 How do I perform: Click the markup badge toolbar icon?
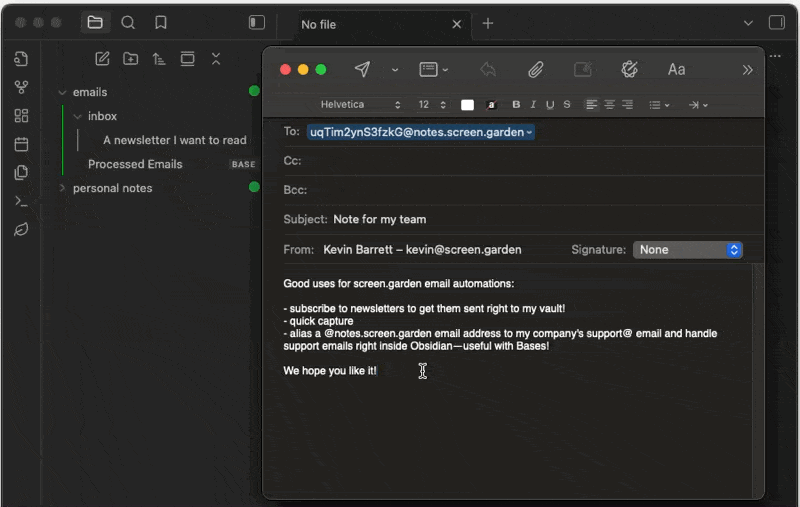coord(630,69)
